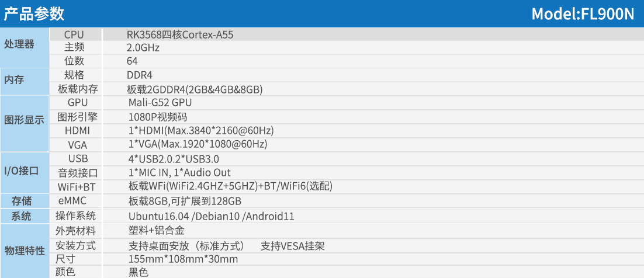Click the Mali-G52 GPU value

pos(160,103)
